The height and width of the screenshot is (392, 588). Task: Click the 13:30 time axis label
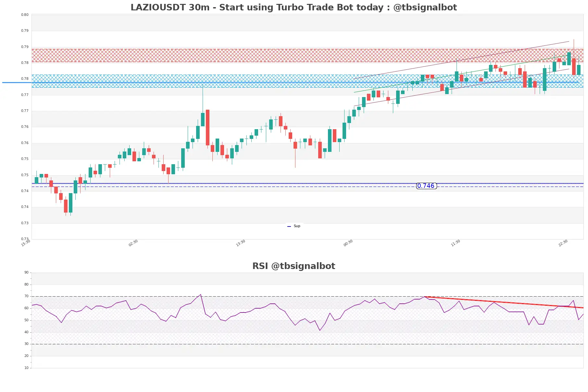pyautogui.click(x=241, y=243)
